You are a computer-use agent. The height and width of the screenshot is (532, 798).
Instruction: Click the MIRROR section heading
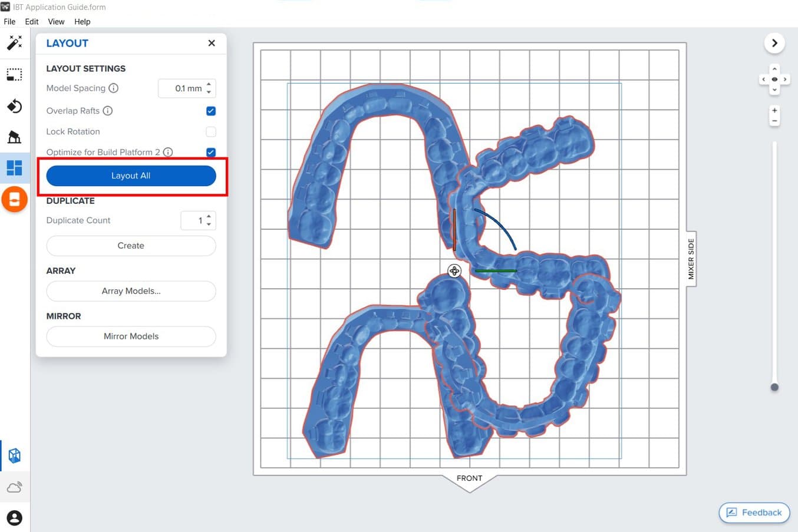click(64, 316)
